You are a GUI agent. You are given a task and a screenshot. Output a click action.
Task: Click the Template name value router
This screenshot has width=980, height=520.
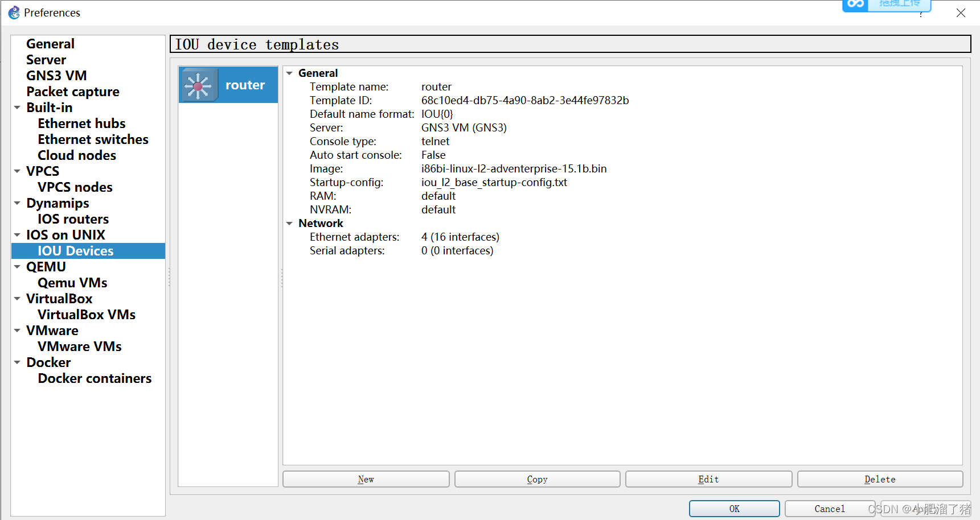pyautogui.click(x=436, y=87)
